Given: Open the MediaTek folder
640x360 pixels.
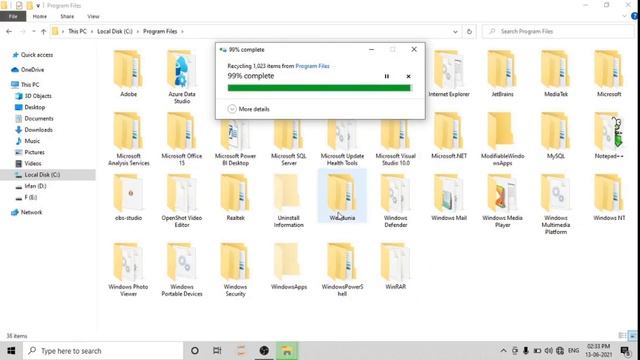Looking at the screenshot, I should tap(556, 73).
